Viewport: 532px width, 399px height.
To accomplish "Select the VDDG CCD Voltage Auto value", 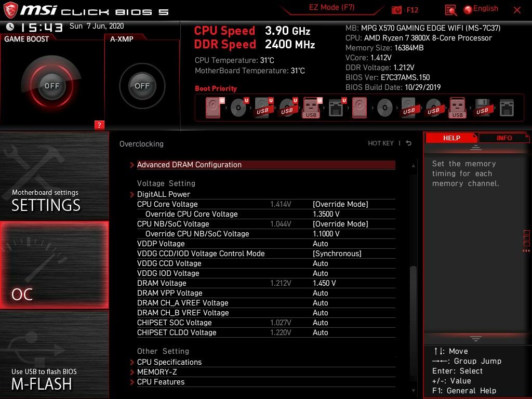I will 320,263.
